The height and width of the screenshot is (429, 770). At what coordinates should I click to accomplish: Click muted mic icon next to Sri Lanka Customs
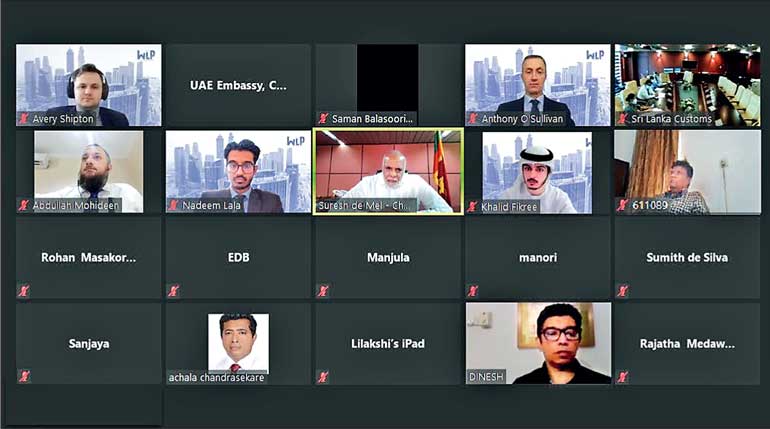pos(623,118)
